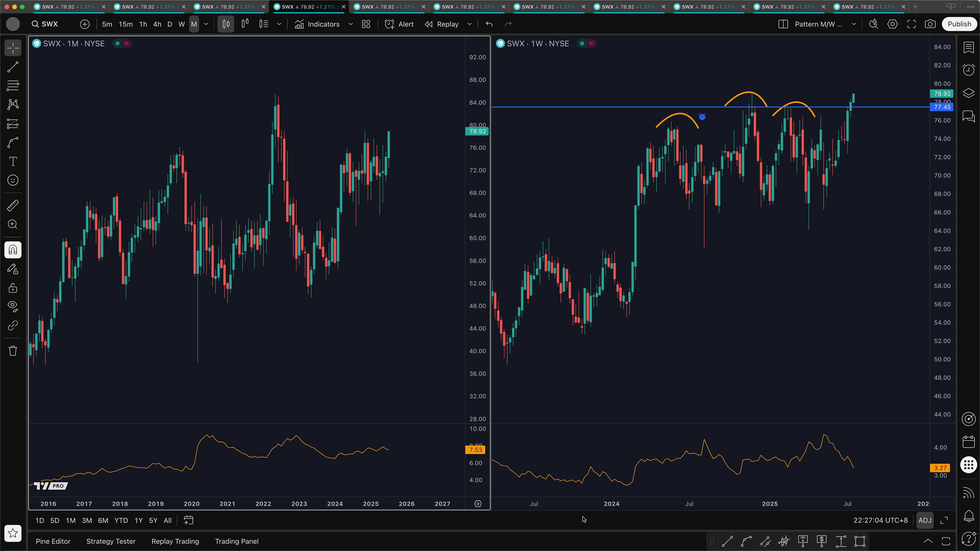
Task: Select the crosshair cursor tool
Action: click(13, 48)
